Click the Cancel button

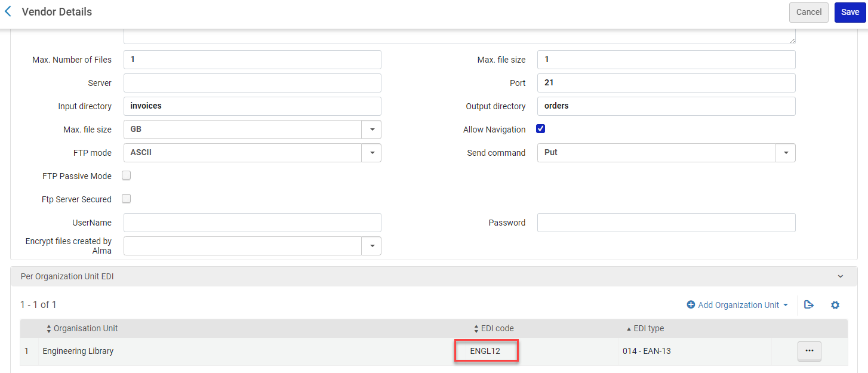[x=809, y=12]
